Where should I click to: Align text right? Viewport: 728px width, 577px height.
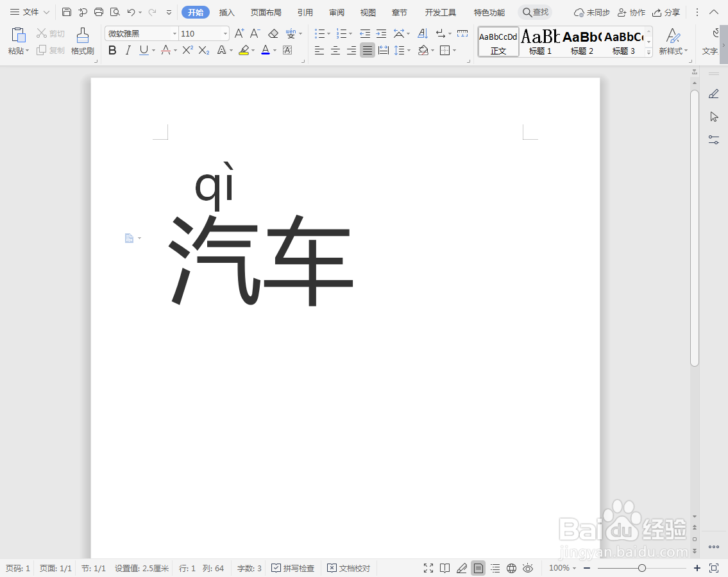click(x=351, y=50)
